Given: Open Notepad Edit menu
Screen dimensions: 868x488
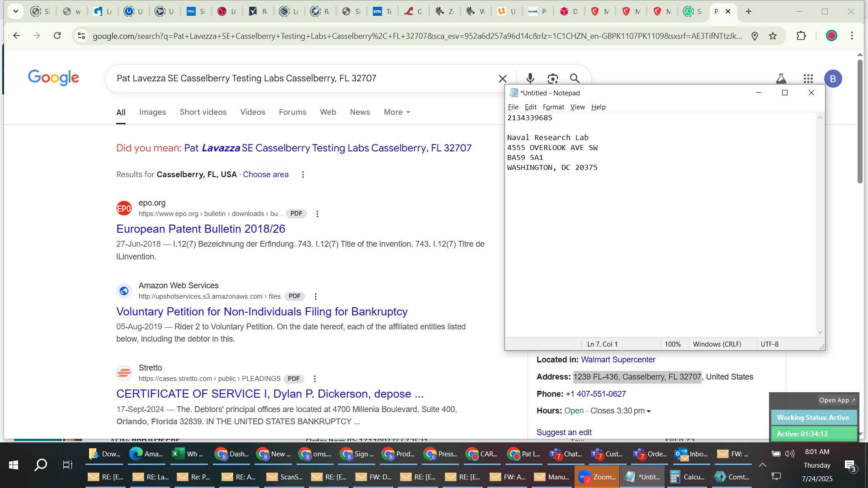Looking at the screenshot, I should [x=530, y=107].
